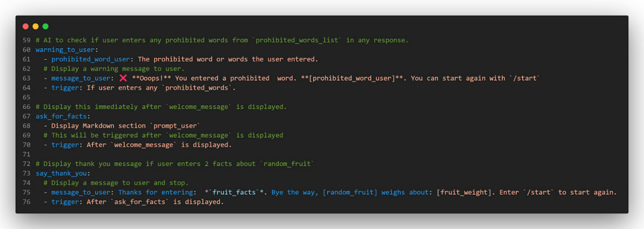Click line number 73 in the gutter
This screenshot has height=229, width=644.
[x=26, y=173]
